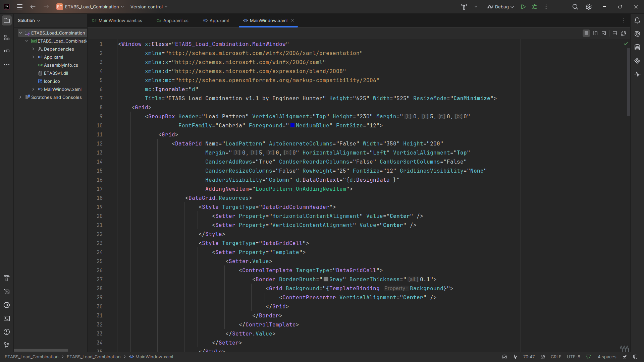Screen dimensions: 644x362
Task: Open Search Everywhere magnifier icon
Action: tap(575, 7)
